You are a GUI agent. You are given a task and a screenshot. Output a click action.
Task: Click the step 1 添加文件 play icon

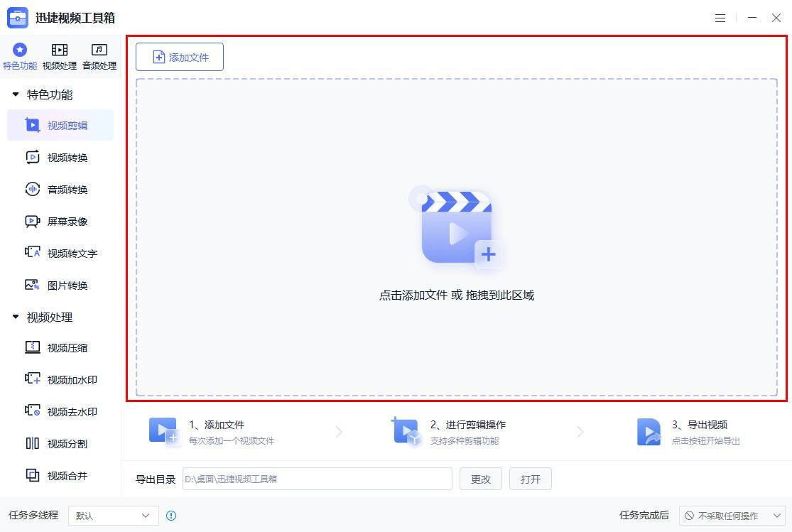(163, 431)
